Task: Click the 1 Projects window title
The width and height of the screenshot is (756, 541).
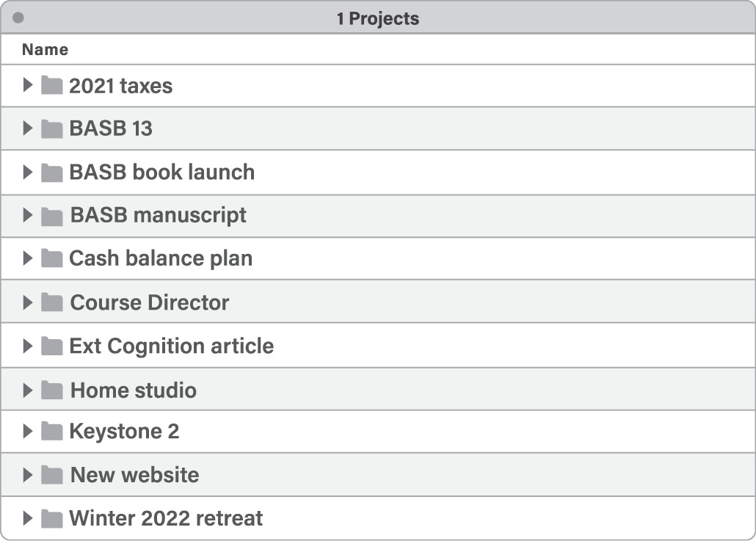Action: pyautogui.click(x=378, y=18)
